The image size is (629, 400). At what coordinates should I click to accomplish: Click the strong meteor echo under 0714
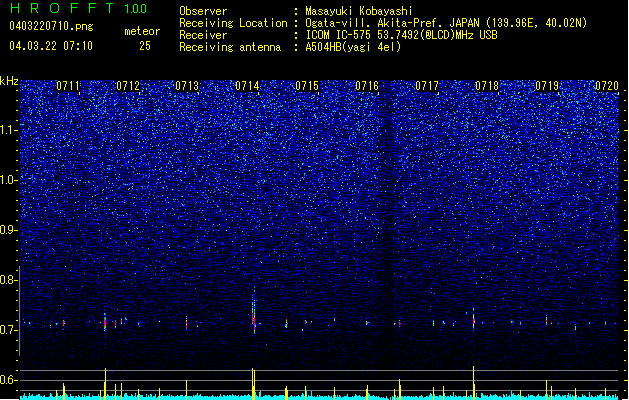[x=254, y=313]
